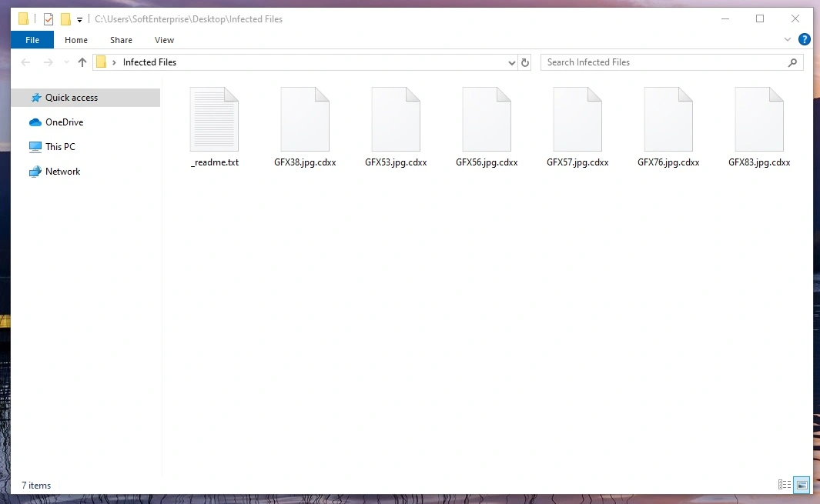Click the 7 items status bar text
The width and height of the screenshot is (820, 504).
click(x=36, y=486)
